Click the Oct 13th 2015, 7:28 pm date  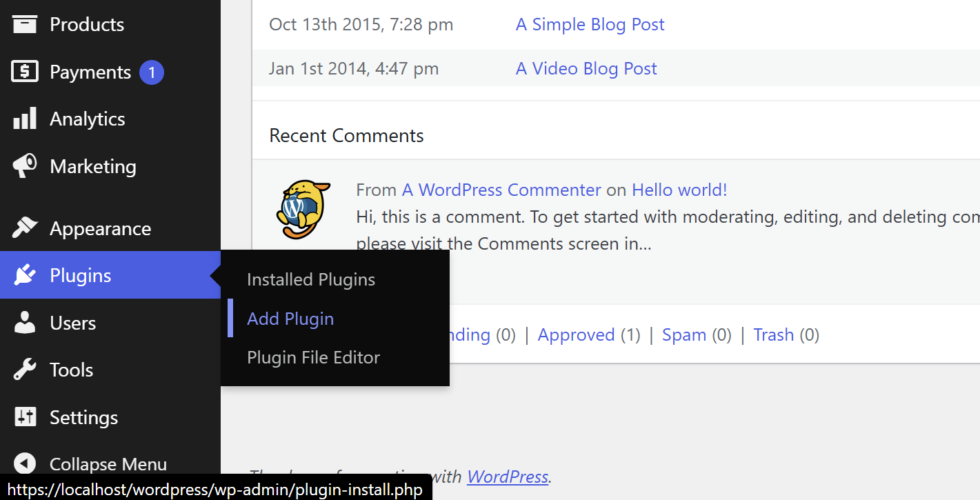[x=361, y=25]
